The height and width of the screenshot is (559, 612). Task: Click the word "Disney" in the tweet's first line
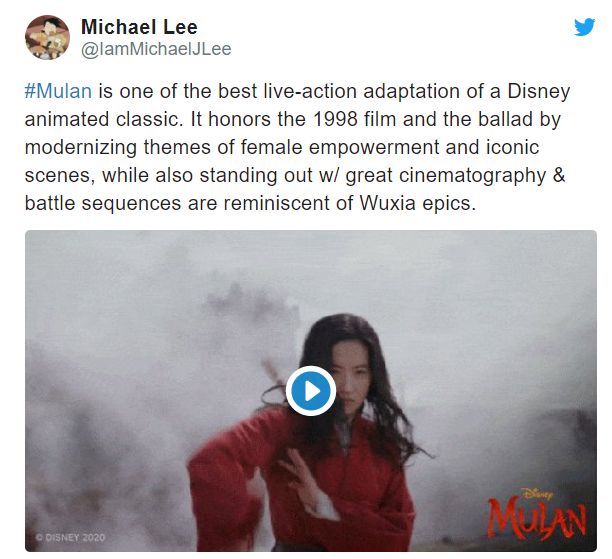click(539, 92)
